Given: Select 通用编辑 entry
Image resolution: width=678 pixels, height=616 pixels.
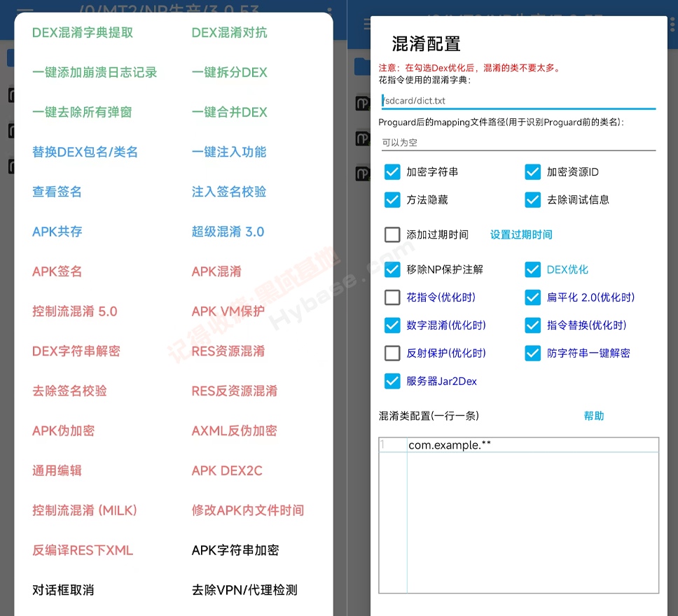Looking at the screenshot, I should point(57,470).
